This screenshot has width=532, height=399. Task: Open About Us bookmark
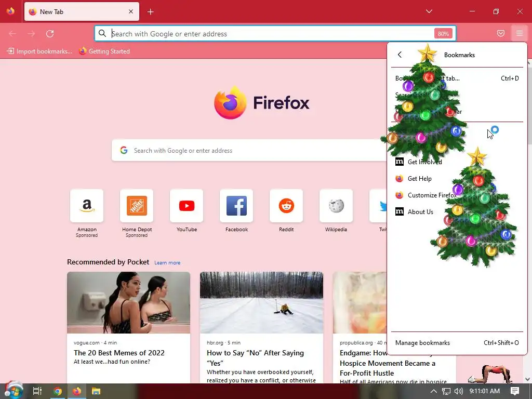(x=457, y=212)
